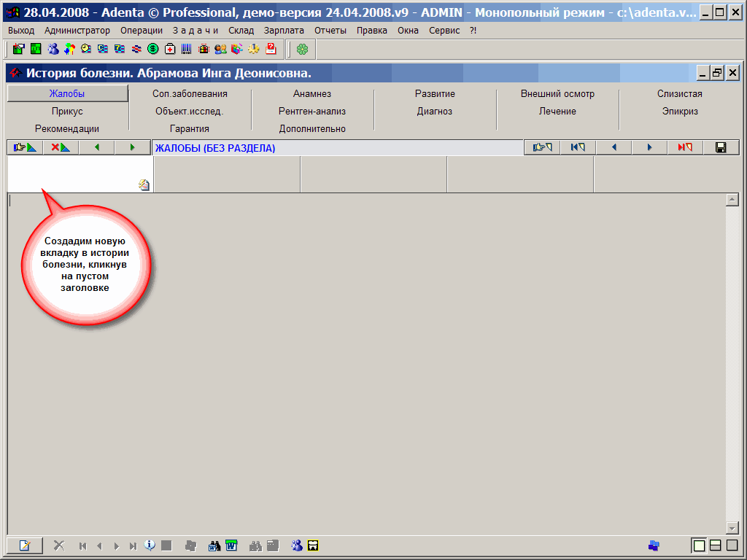Click the blue info icon in bottom bar

point(150,545)
